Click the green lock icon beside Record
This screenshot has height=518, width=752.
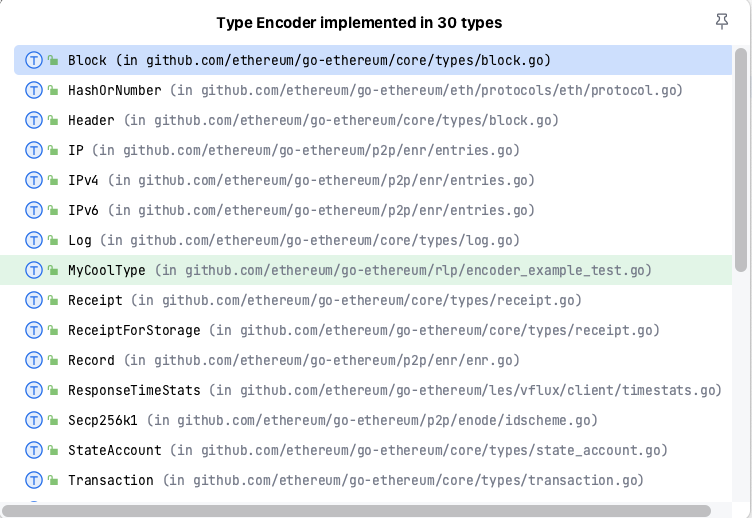(x=53, y=360)
